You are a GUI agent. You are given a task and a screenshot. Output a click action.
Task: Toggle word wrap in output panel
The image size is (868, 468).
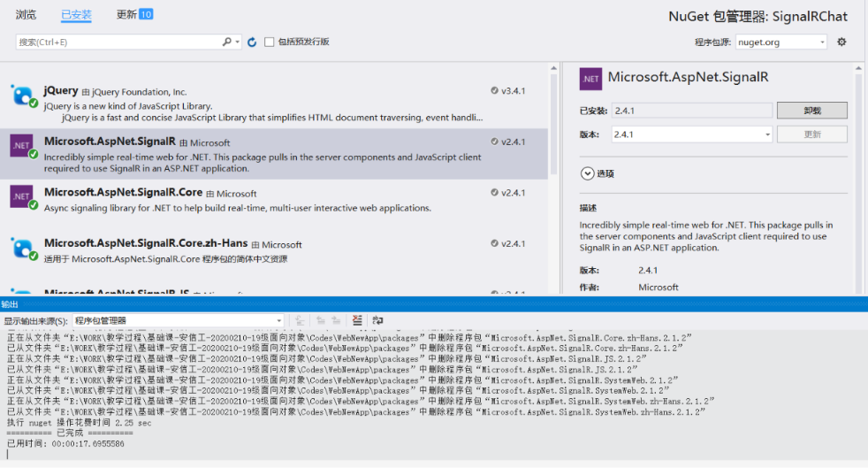377,320
